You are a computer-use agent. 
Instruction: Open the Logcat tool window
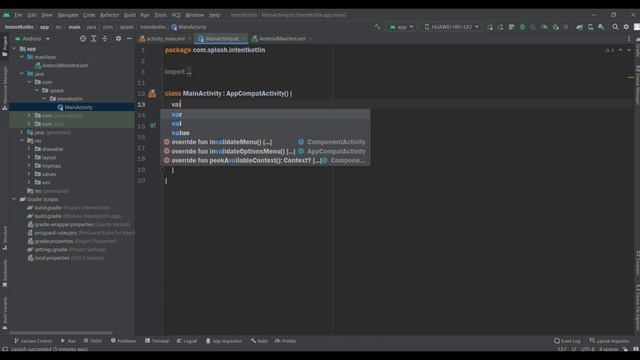click(187, 341)
